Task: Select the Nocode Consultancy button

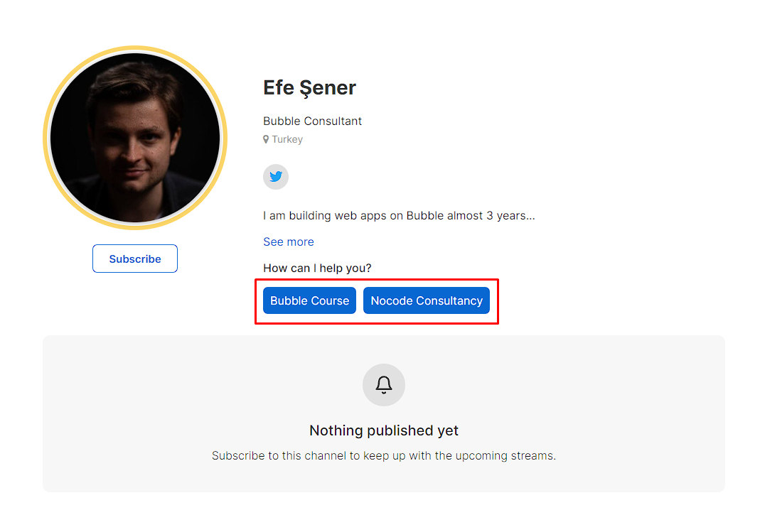Action: (x=427, y=300)
